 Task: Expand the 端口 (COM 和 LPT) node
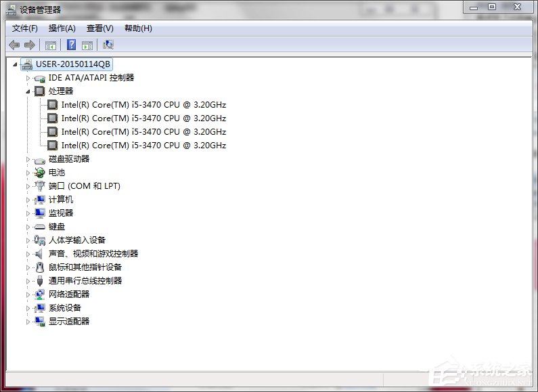point(28,186)
